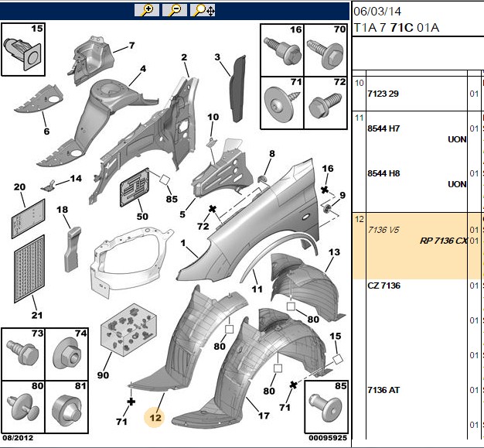The height and width of the screenshot is (448, 484).
Task: Click part number 13 liner label
Action: click(334, 252)
